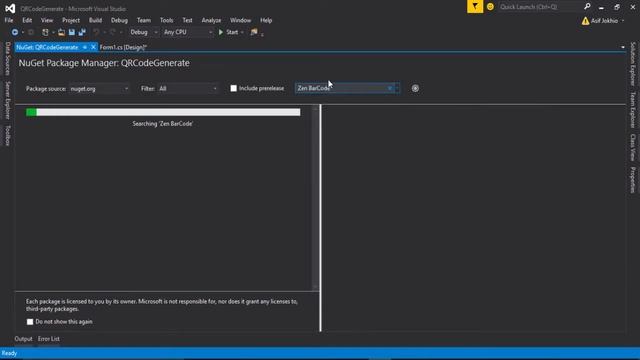640x360 pixels.
Task: Open the Debug menu
Action: pos(119,20)
